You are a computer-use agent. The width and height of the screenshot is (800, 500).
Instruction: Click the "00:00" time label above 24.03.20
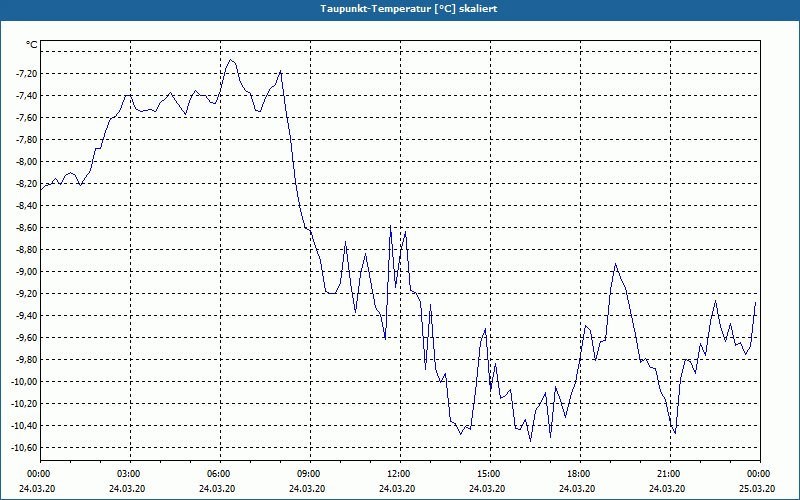(x=39, y=474)
